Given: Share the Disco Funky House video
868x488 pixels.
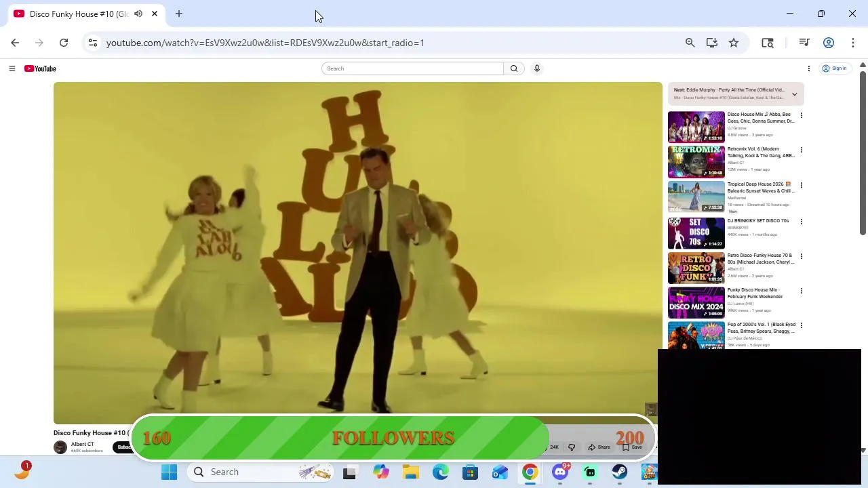Looking at the screenshot, I should [599, 447].
